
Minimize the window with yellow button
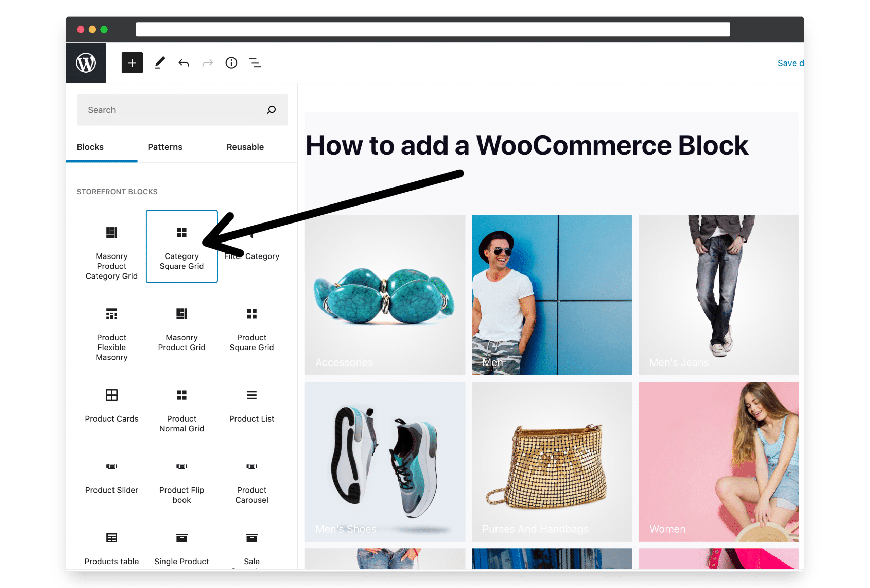click(92, 29)
